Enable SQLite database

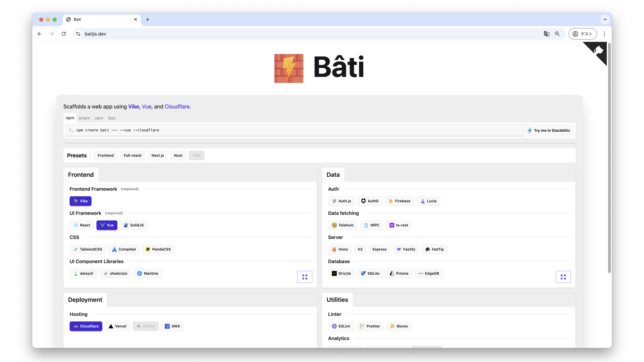click(x=370, y=274)
